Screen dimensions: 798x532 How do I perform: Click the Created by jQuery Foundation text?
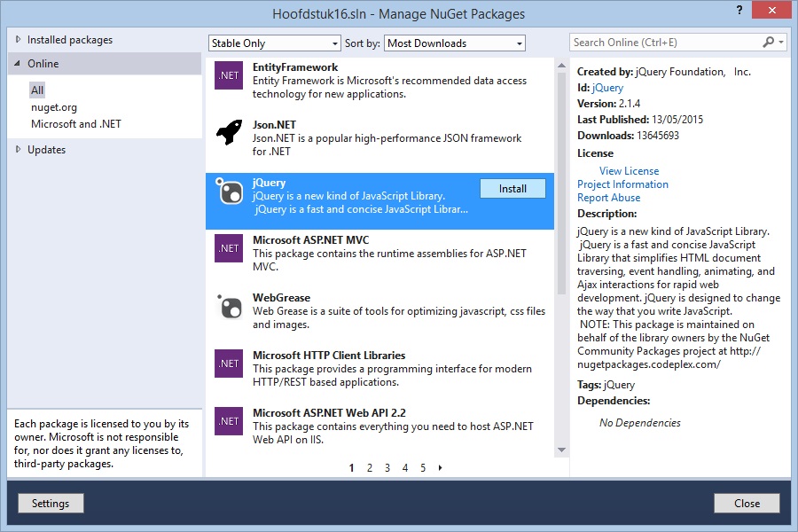click(664, 72)
